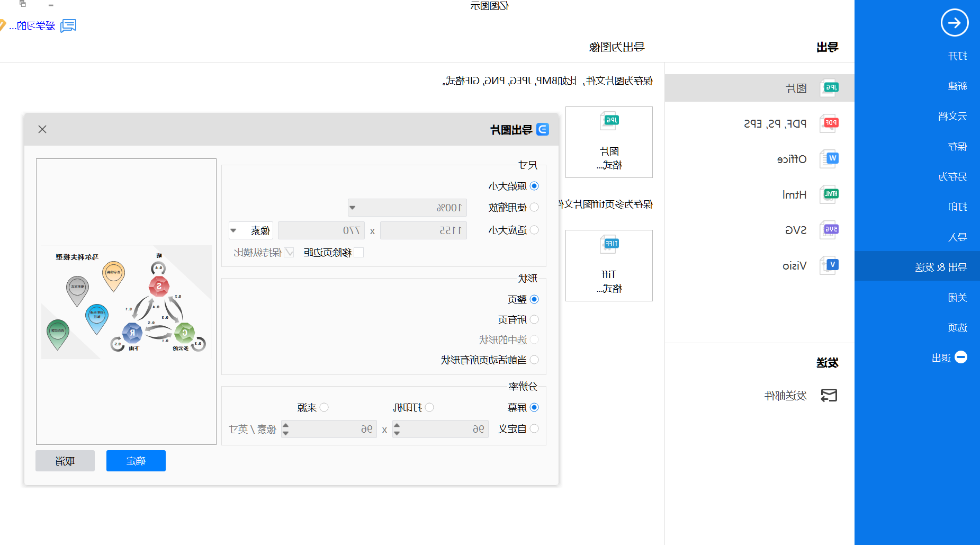The width and height of the screenshot is (980, 545).
Task: Click the circled back arrow icon
Action: coord(954,23)
